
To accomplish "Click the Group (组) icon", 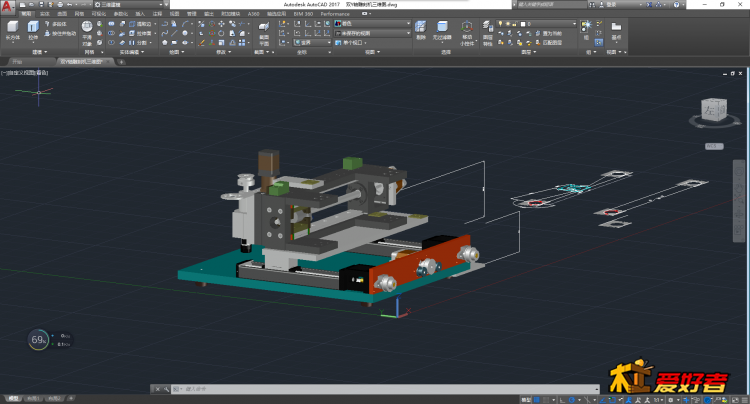I will click(586, 26).
